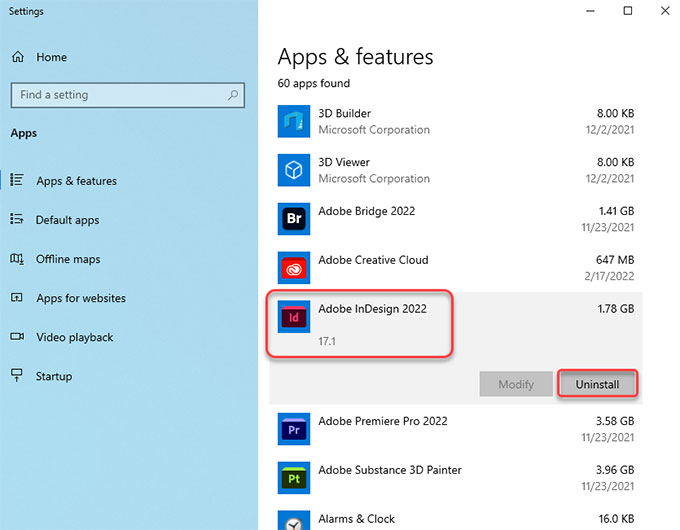Image resolution: width=680 pixels, height=530 pixels.
Task: Click the 1.78 GB size value
Action: tap(616, 309)
